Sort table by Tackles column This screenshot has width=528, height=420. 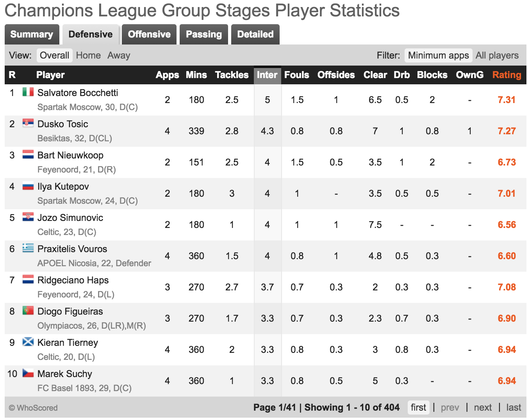click(232, 75)
